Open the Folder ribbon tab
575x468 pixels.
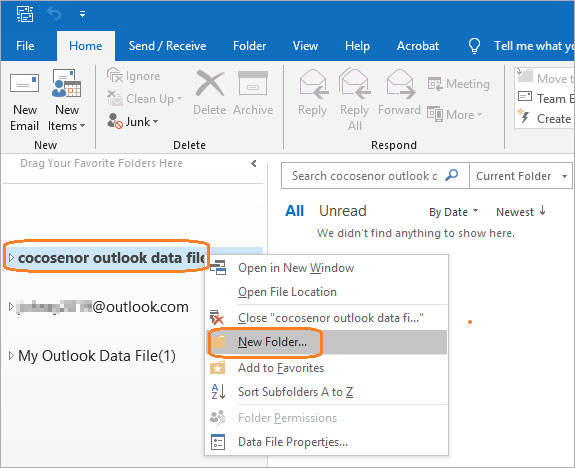click(249, 46)
